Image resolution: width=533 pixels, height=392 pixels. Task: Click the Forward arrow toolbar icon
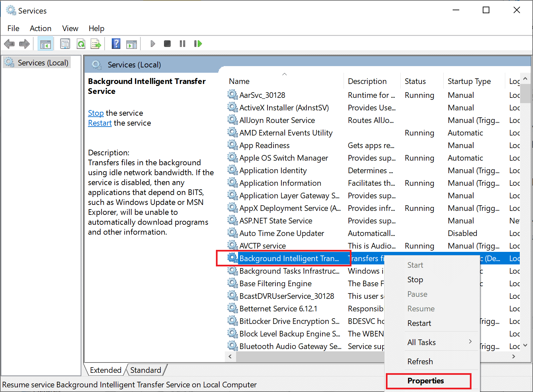pyautogui.click(x=24, y=44)
